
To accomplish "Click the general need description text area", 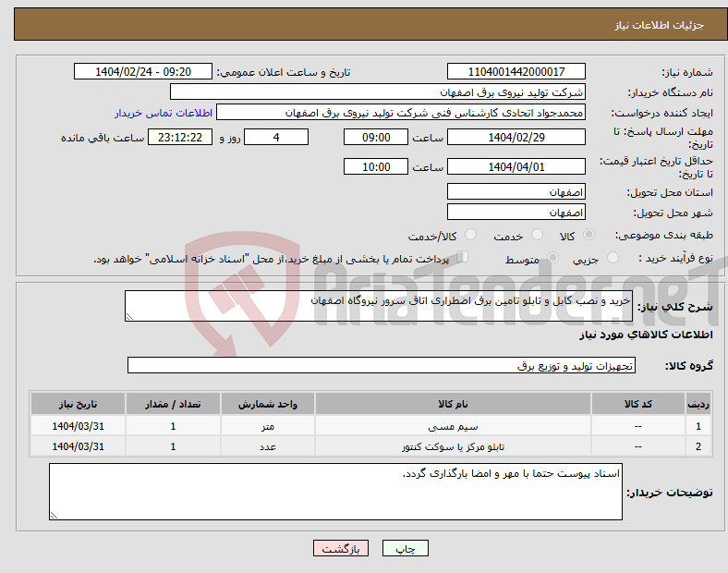I will (x=379, y=306).
